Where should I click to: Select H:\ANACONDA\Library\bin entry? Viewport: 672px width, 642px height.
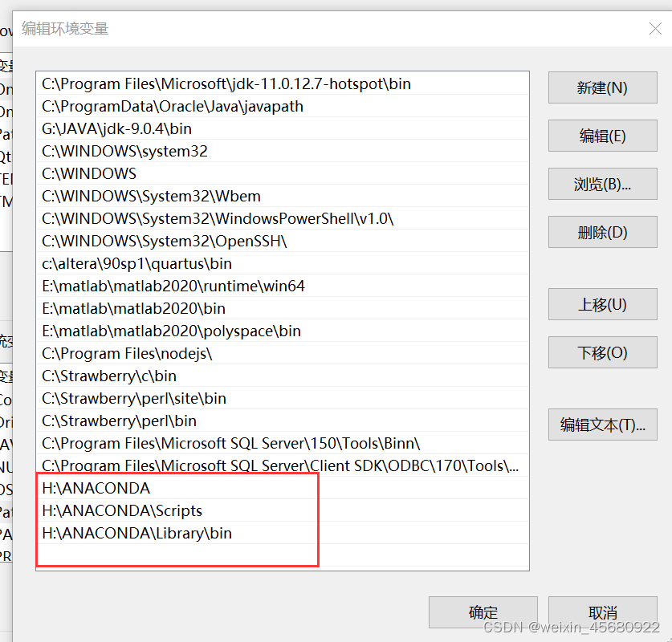283,533
